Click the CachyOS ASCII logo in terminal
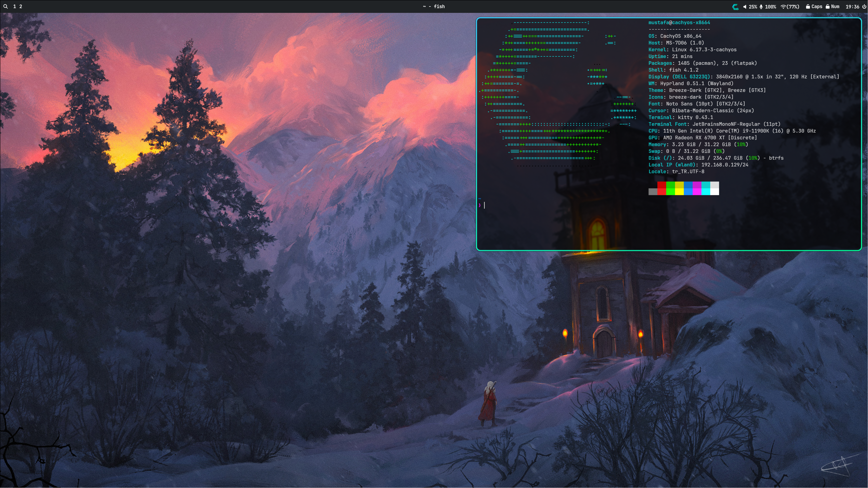This screenshot has width=868, height=488. (558, 94)
